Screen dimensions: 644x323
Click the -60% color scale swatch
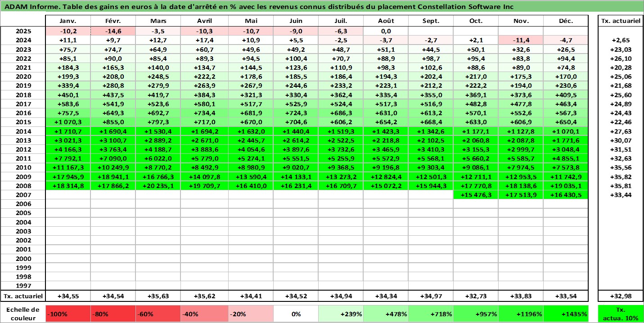[x=158, y=314]
